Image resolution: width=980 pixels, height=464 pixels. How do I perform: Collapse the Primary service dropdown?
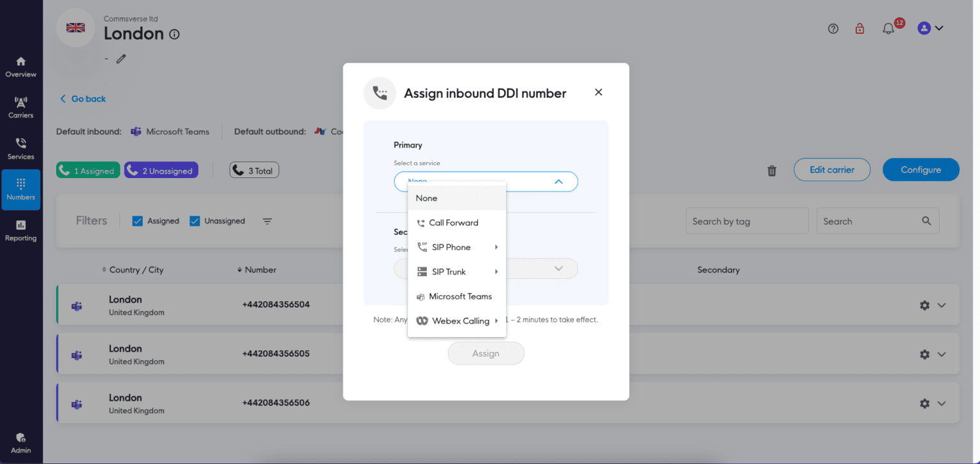[x=558, y=181]
